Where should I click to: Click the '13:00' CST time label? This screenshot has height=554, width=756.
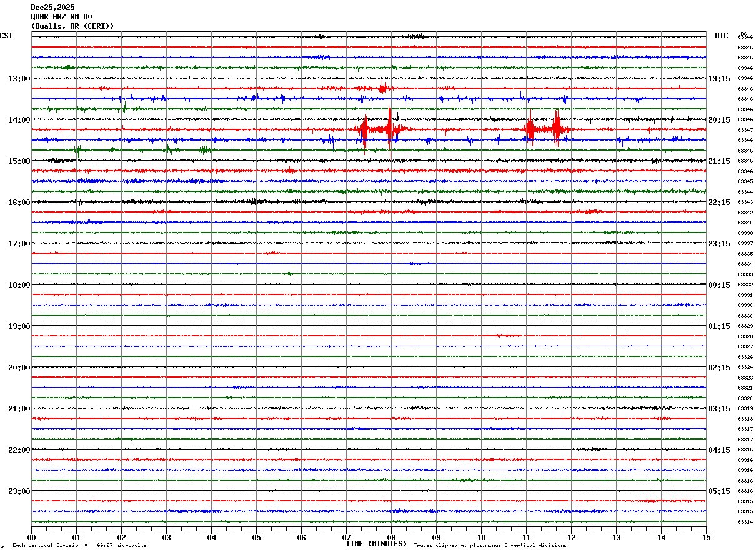(19, 79)
